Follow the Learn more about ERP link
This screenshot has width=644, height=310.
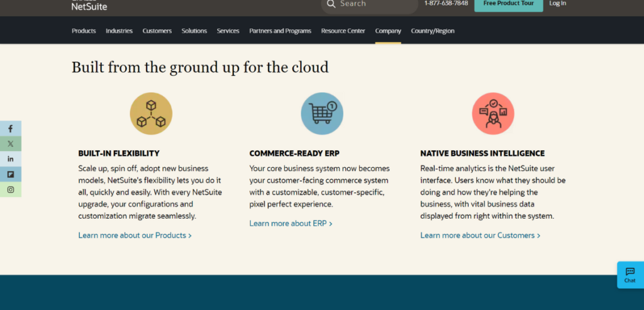pyautogui.click(x=291, y=223)
